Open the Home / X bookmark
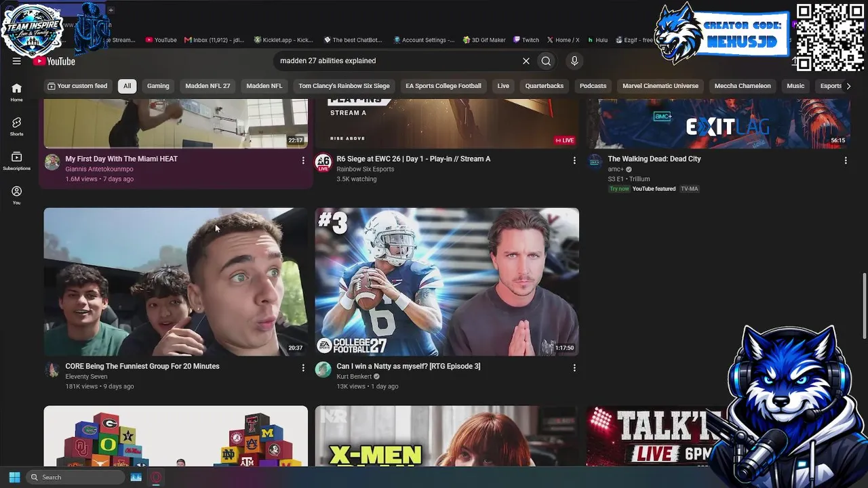This screenshot has height=488, width=868. (x=564, y=40)
